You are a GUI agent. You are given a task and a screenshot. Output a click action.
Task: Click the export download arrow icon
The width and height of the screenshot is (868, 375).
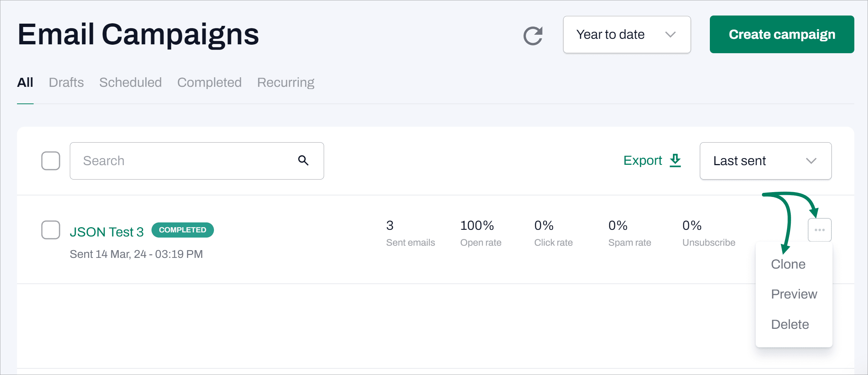pyautogui.click(x=675, y=160)
